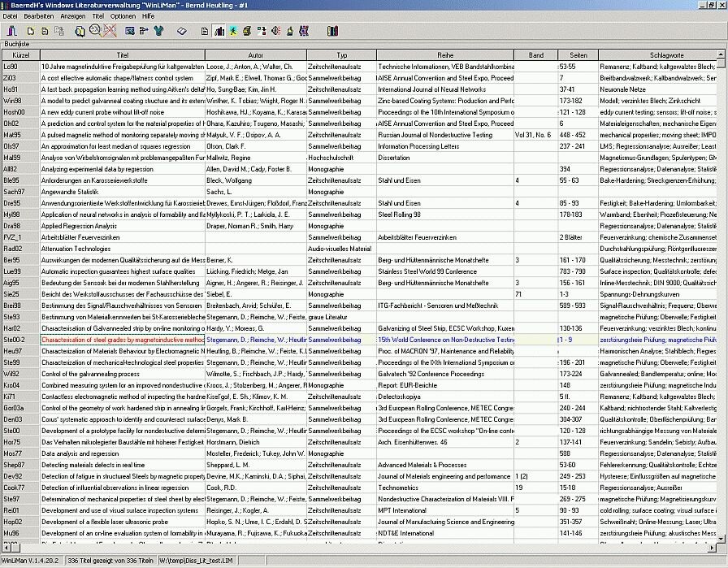Image resolution: width=728 pixels, height=568 pixels.
Task: Click the pressed book list view icon
Action: point(219,31)
